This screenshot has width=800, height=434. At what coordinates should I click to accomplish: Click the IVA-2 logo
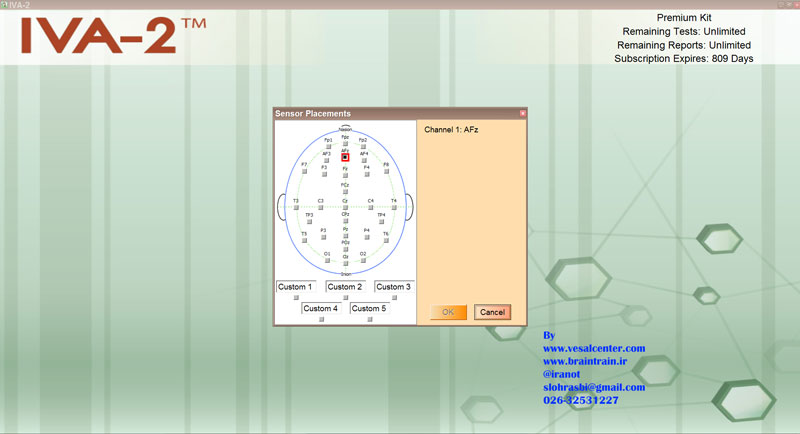pos(113,35)
